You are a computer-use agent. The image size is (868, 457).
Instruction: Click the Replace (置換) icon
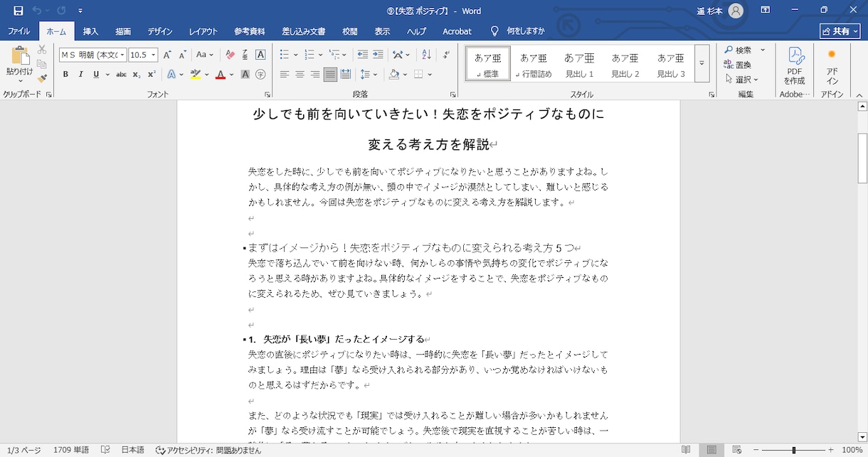tap(738, 65)
